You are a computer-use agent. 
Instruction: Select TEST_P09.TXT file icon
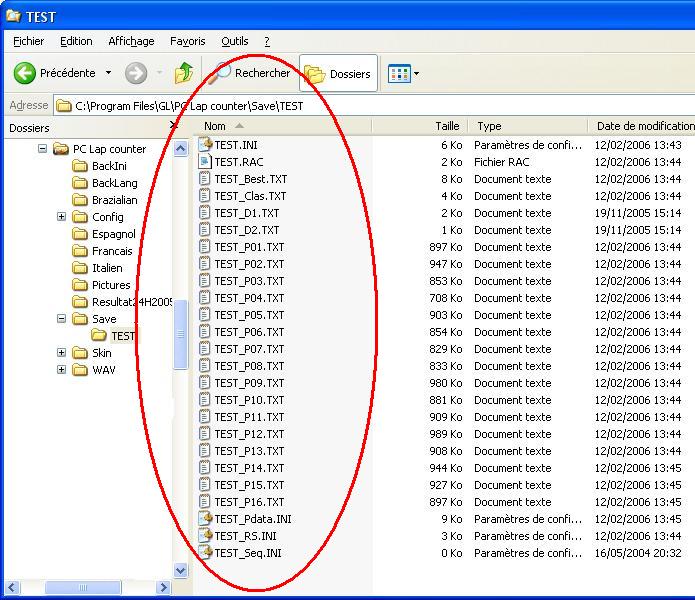pos(204,382)
